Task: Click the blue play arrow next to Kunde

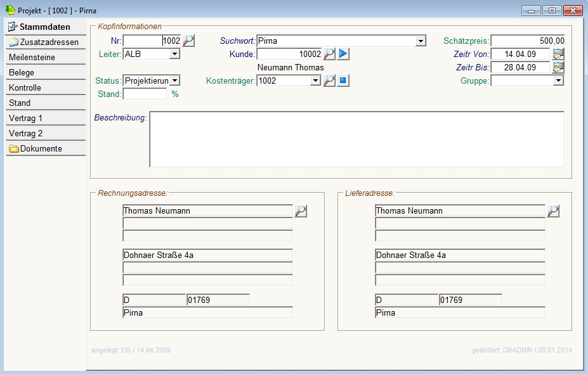Action: 343,55
